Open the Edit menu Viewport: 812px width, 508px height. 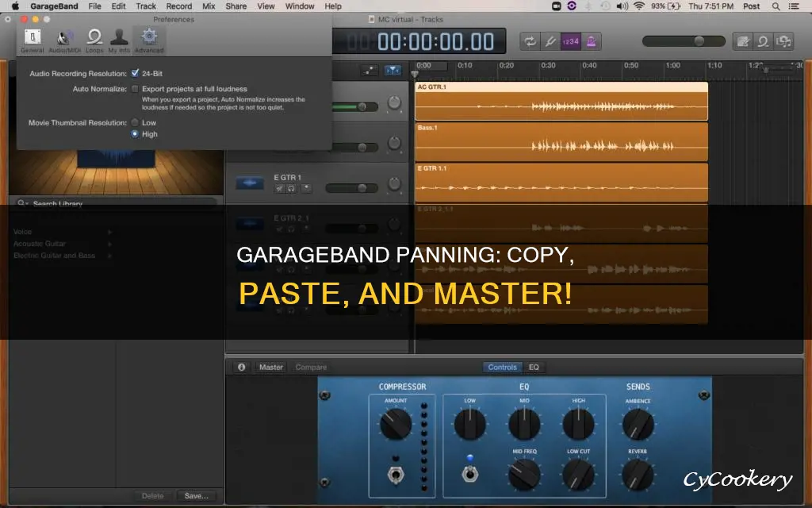click(x=119, y=6)
